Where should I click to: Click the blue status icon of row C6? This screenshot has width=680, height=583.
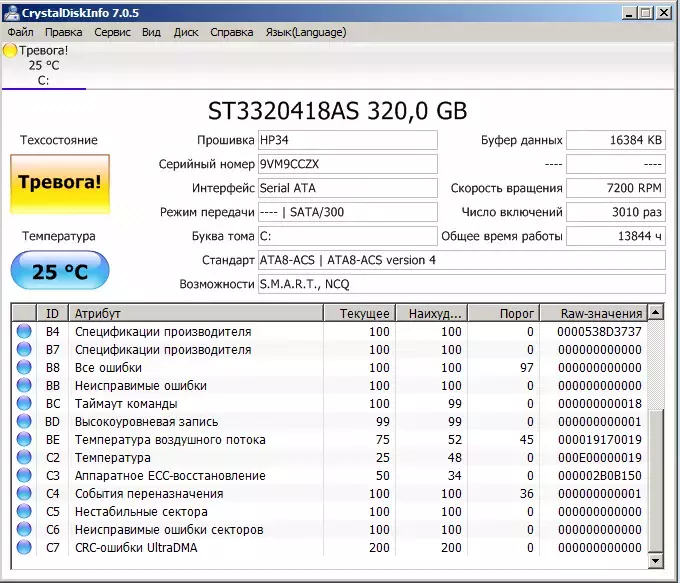24,529
